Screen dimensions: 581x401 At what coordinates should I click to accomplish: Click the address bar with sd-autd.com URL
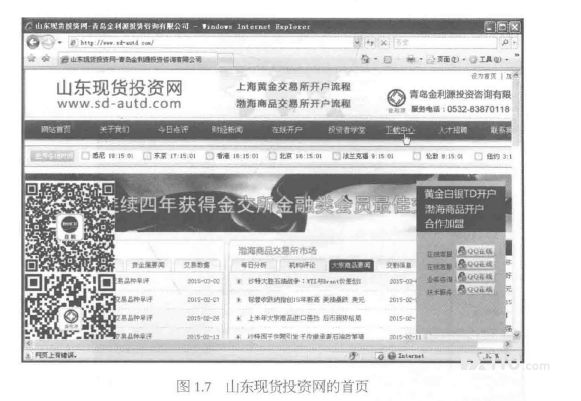click(x=210, y=43)
